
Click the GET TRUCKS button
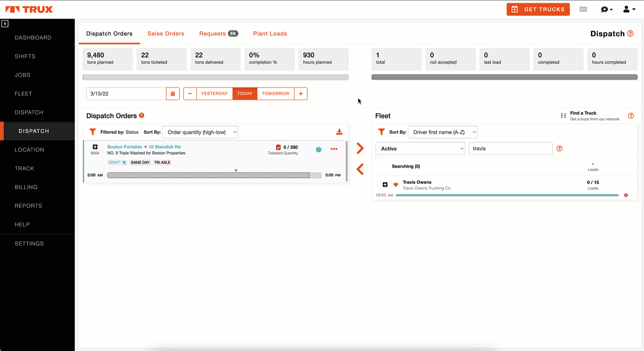pyautogui.click(x=538, y=9)
